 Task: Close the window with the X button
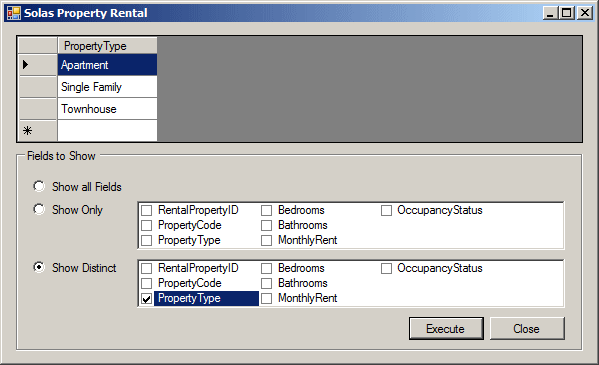coord(585,13)
